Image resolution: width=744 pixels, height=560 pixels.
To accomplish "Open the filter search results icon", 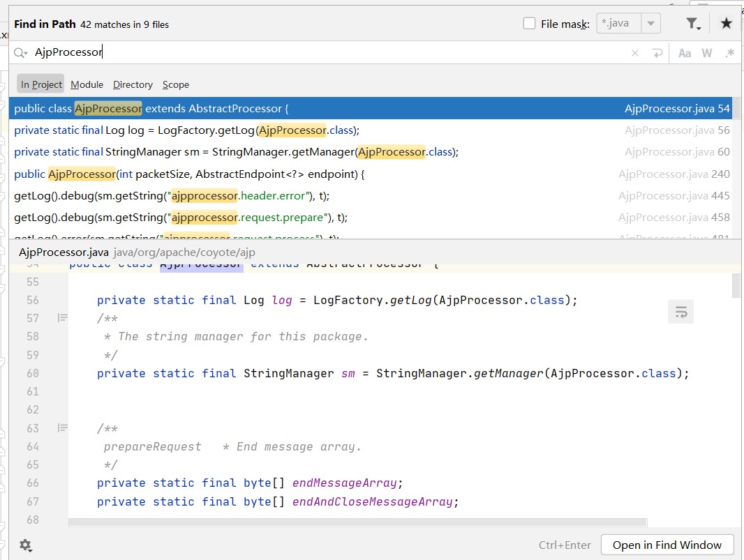I will click(x=693, y=24).
